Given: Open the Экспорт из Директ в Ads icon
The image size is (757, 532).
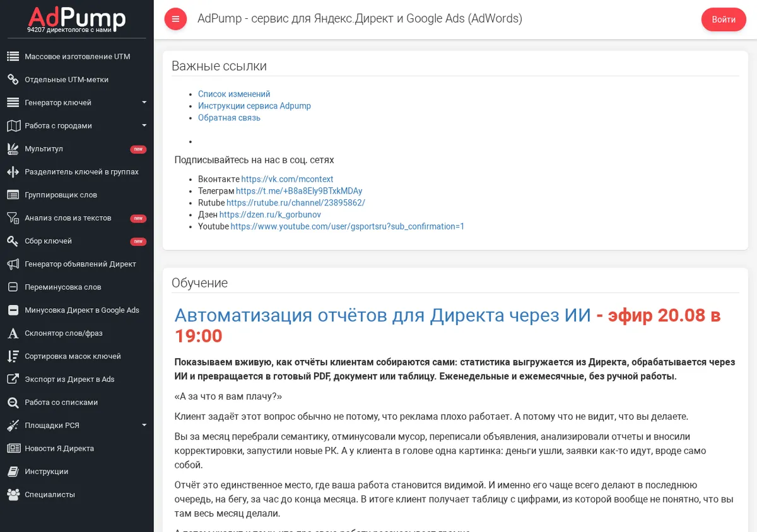Looking at the screenshot, I should point(13,379).
